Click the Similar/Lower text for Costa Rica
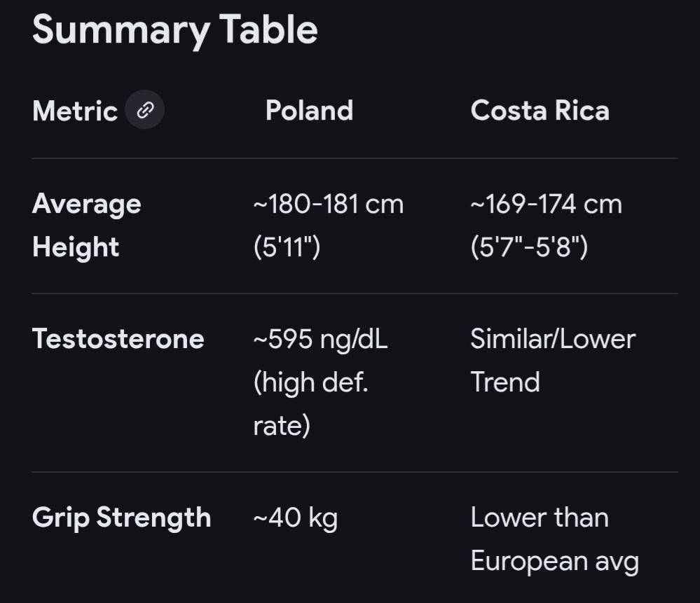Viewport: 700px width, 603px height. point(553,339)
